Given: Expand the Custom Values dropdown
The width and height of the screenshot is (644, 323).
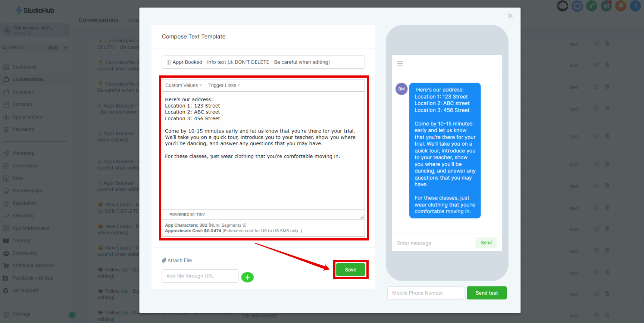Looking at the screenshot, I should pos(184,85).
